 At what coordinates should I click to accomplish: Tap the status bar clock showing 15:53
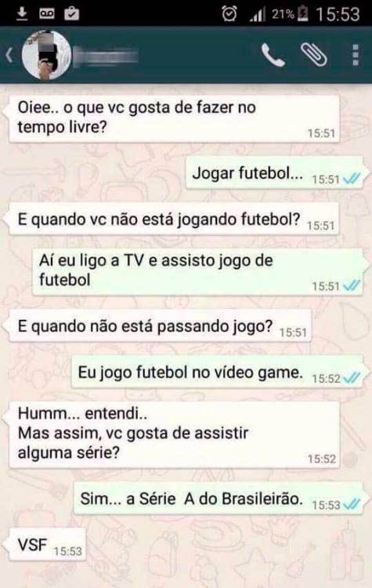338,14
